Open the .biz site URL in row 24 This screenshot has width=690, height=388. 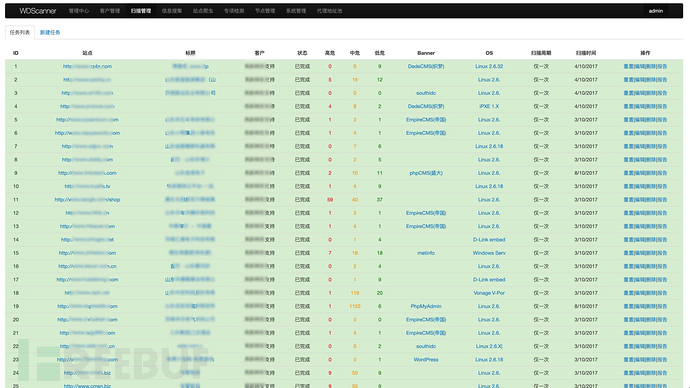(x=87, y=373)
